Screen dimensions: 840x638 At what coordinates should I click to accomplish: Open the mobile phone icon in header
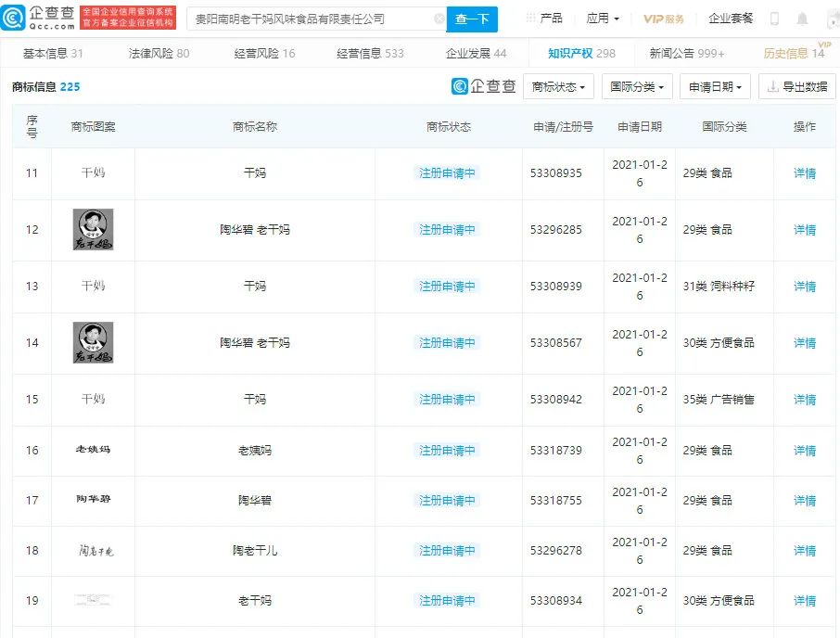(774, 19)
